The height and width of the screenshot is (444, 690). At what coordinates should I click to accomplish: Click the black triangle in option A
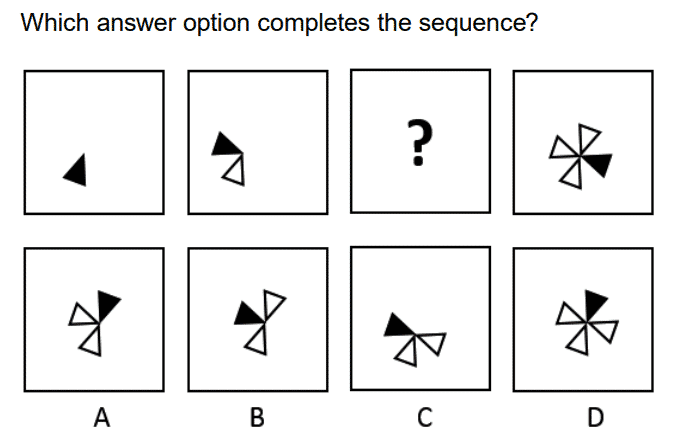(x=107, y=302)
